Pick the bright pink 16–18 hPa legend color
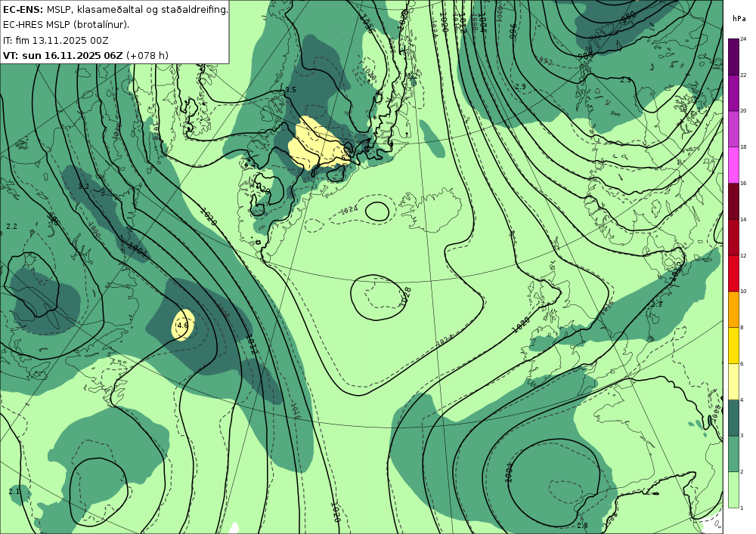The image size is (756, 534). click(733, 165)
